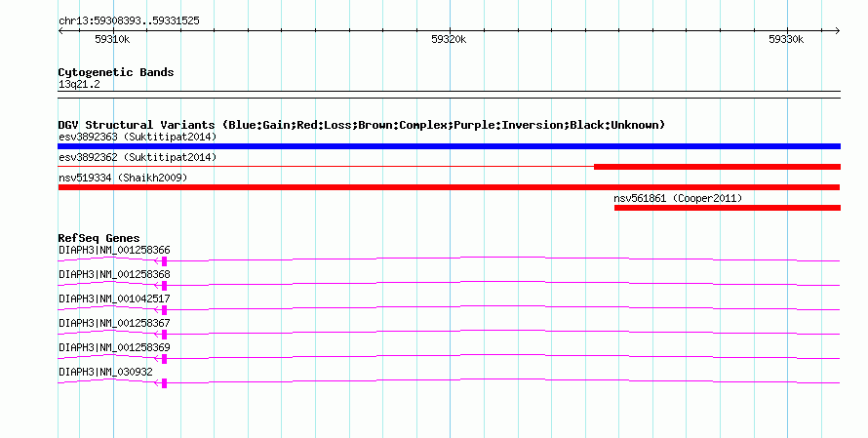Click the 59330k ruler tick label
Viewport: 868px width, 438px height.
pos(786,39)
